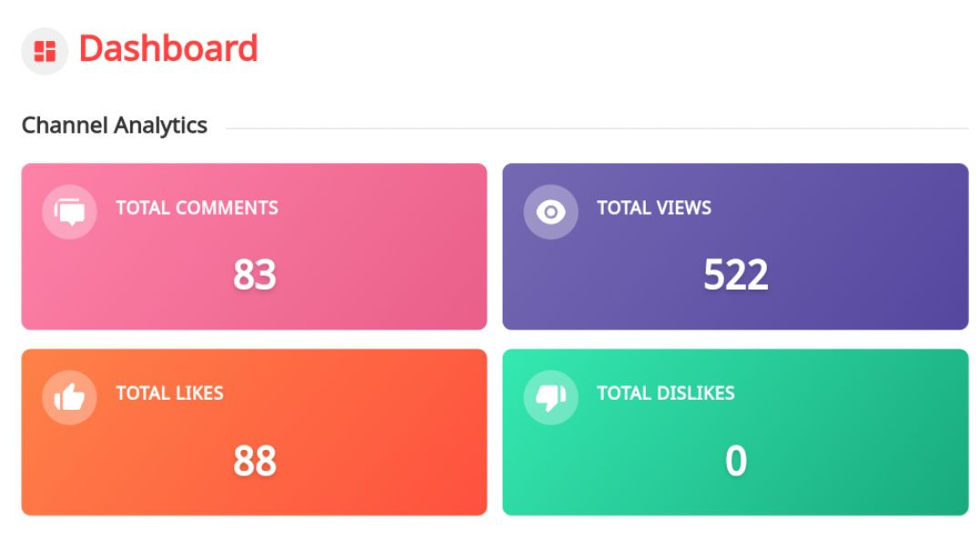Click the dislike count showing 0
Viewport: 980px width, 550px height.
[x=735, y=460]
